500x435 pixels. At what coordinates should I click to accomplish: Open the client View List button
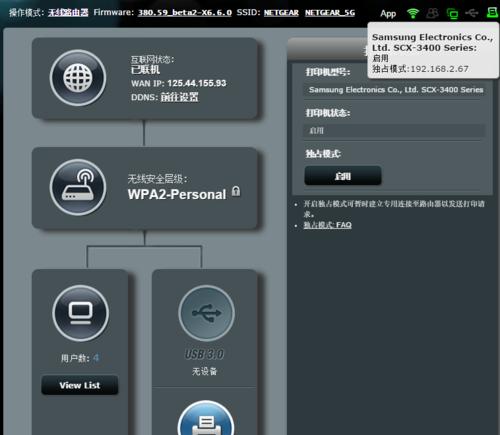point(80,385)
